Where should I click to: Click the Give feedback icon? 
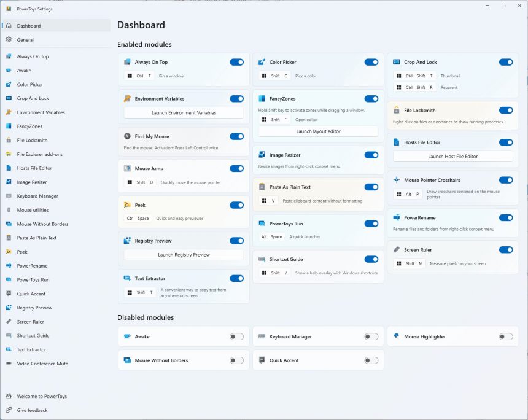coord(9,410)
